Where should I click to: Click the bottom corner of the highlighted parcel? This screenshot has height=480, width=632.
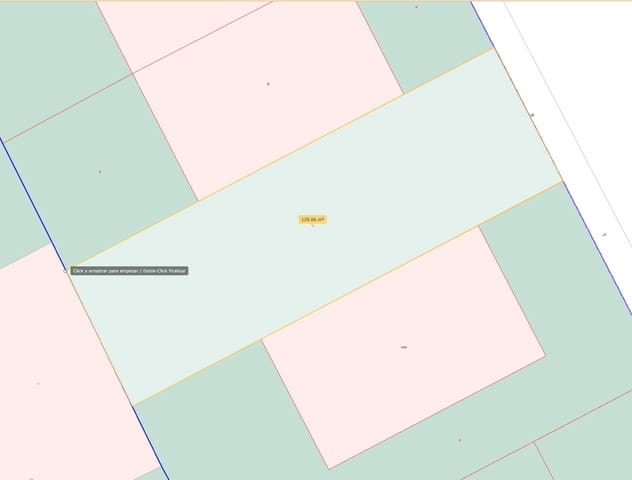(x=132, y=405)
